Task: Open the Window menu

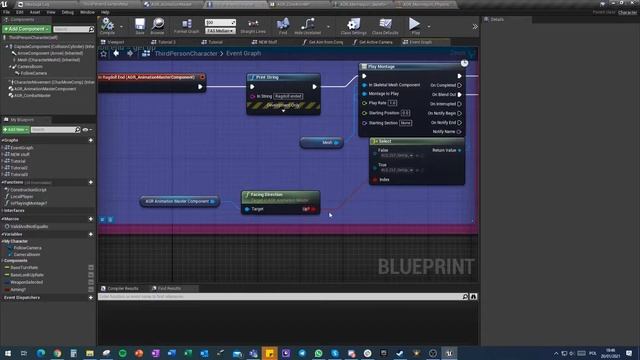Action: [87, 12]
